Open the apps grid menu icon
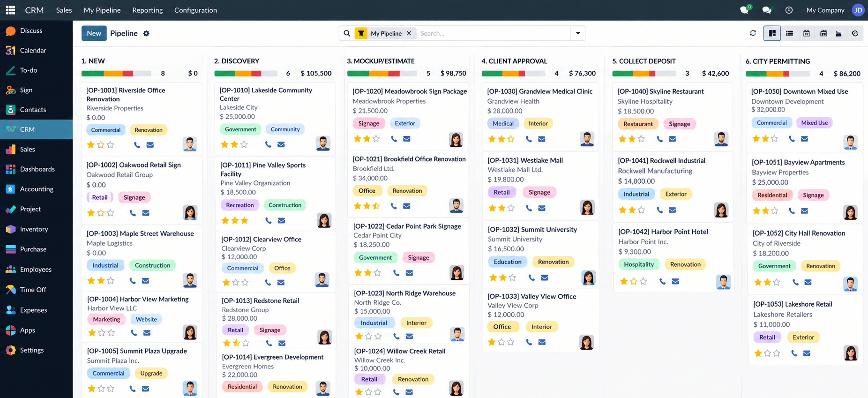Screen dimensions: 868x398 [10, 10]
